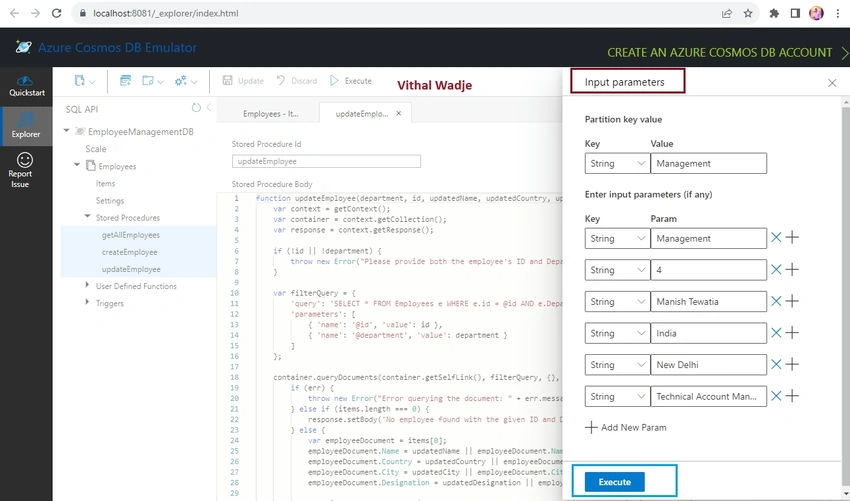
Task: Collapse the Employees container node
Action: click(76, 165)
